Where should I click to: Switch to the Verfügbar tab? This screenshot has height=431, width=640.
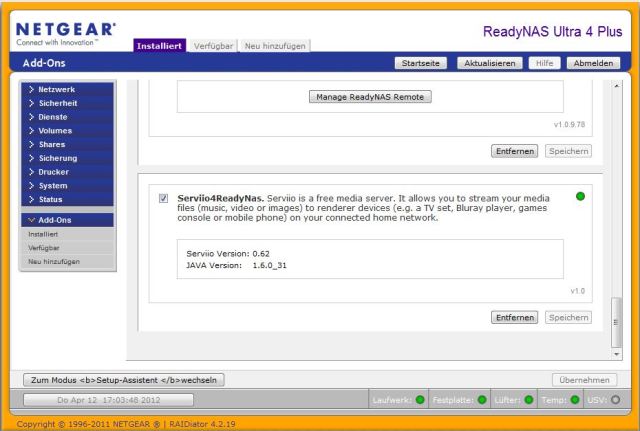pos(213,46)
